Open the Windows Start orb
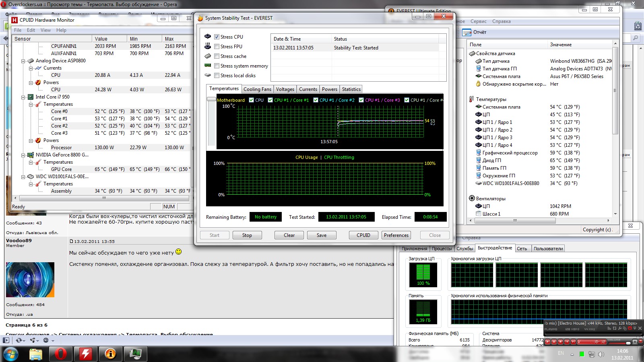This screenshot has height=362, width=644. click(x=10, y=354)
